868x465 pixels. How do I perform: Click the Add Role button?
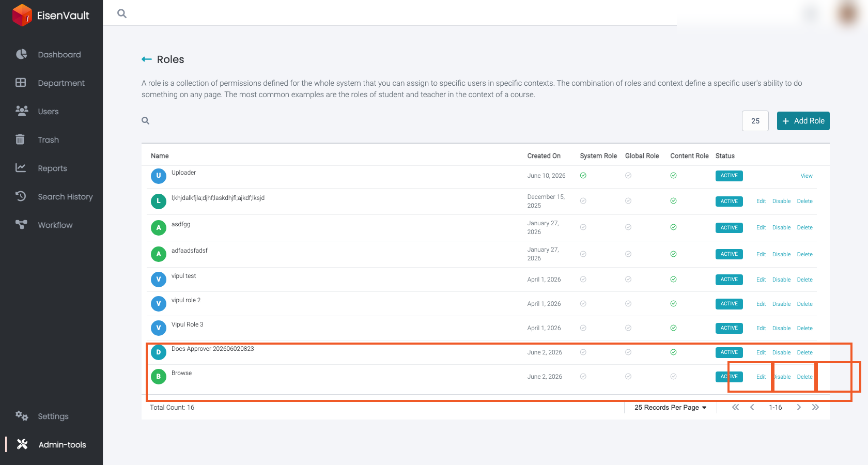803,121
